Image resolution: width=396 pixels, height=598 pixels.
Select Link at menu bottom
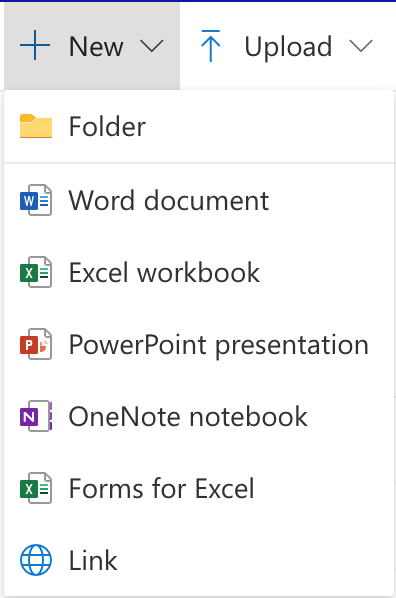(x=199, y=560)
